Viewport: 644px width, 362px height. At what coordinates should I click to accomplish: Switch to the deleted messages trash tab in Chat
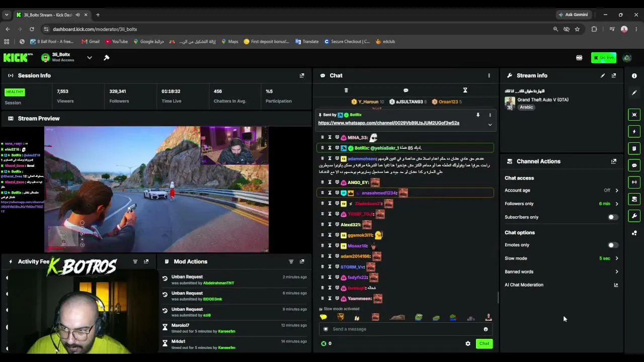tap(346, 90)
